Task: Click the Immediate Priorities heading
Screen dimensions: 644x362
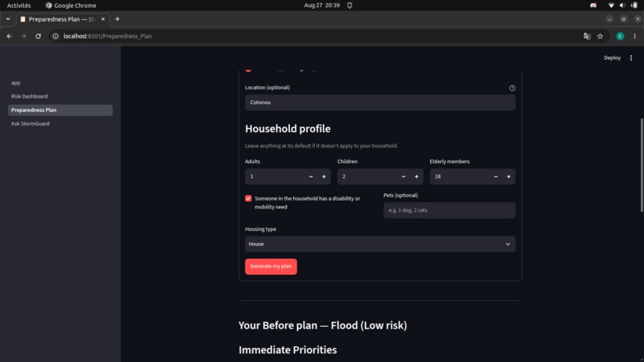Action: coord(288,350)
